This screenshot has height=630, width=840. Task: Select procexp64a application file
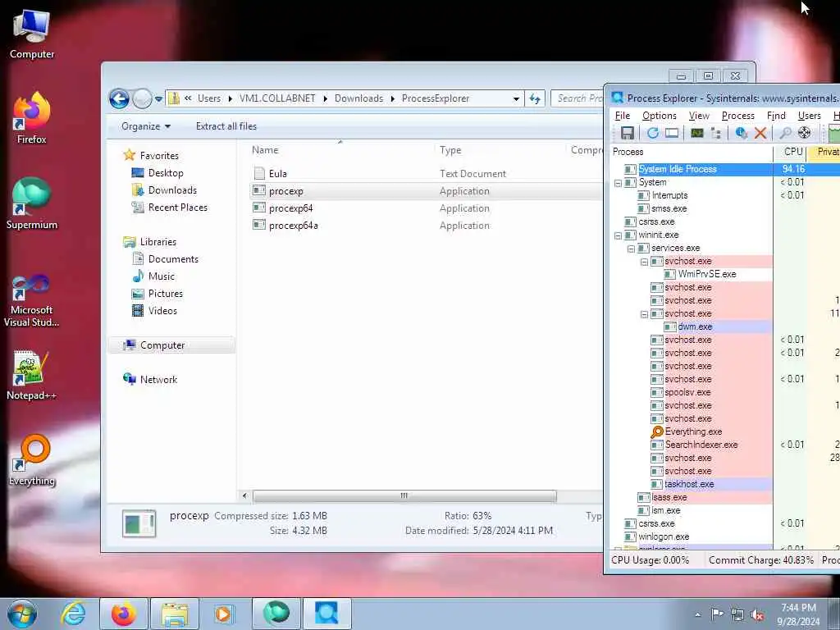click(293, 226)
